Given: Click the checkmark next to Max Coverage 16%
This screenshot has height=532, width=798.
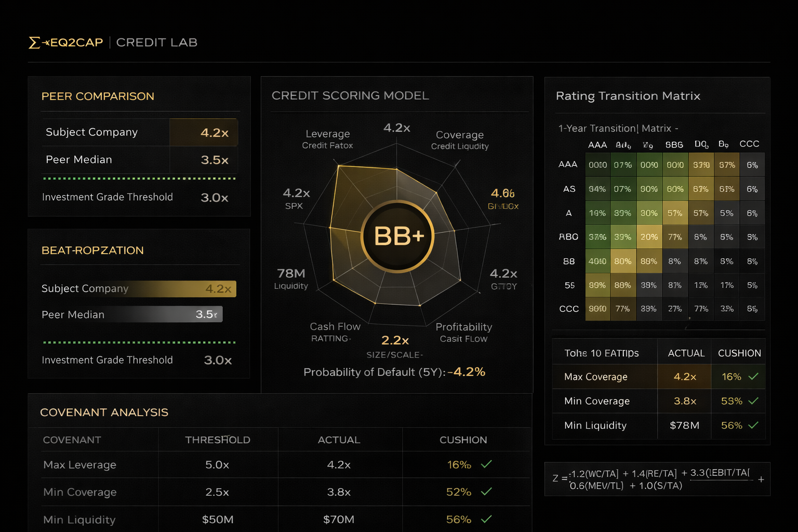Looking at the screenshot, I should point(754,376).
